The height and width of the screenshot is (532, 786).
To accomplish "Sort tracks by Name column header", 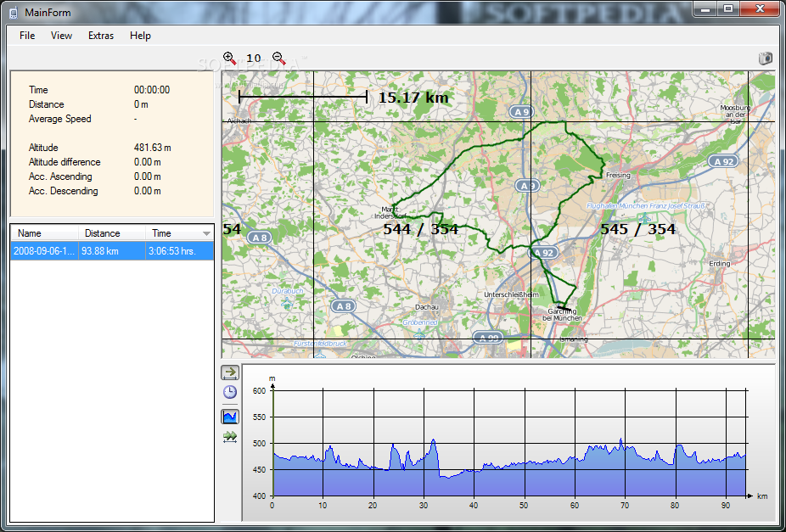I will (45, 233).
